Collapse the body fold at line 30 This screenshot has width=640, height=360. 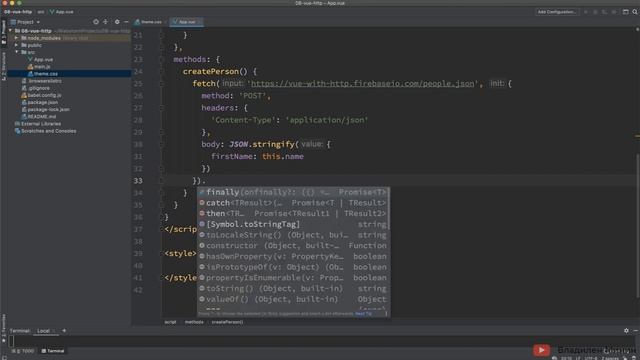162,144
